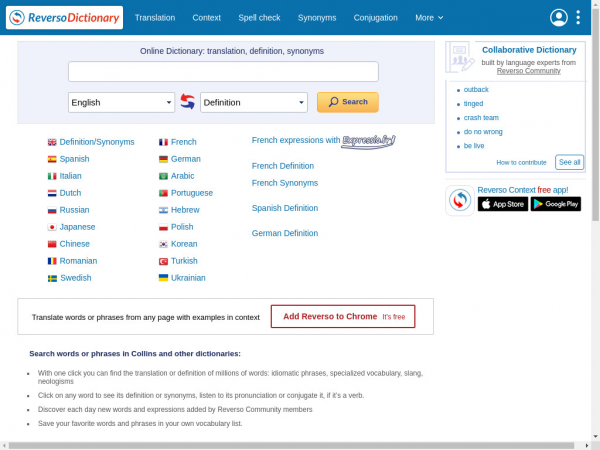Click the French flag icon

[163, 142]
